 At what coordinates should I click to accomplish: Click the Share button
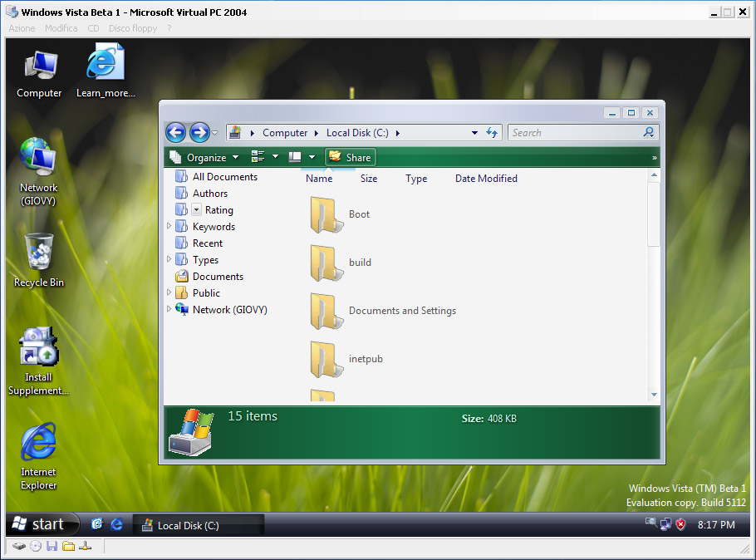(351, 157)
